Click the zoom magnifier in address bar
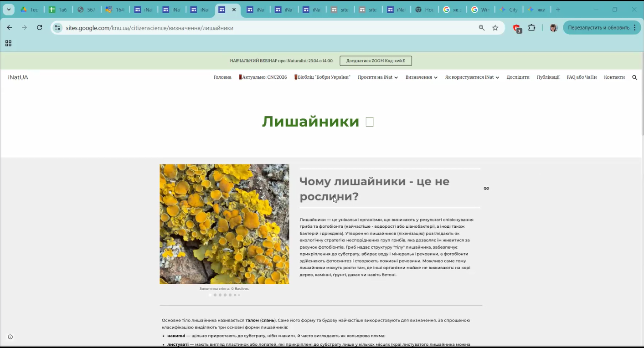This screenshot has width=644, height=348. coord(482,28)
